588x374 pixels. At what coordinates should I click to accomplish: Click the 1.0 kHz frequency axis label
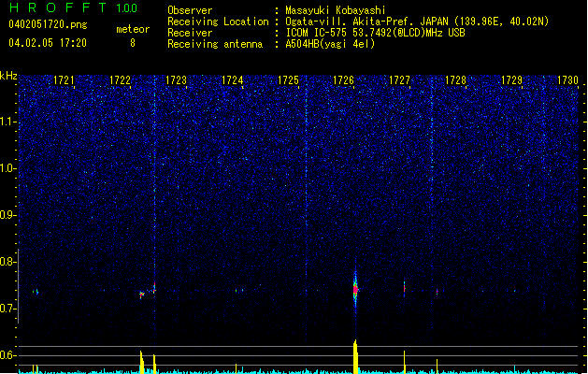[x=8, y=168]
